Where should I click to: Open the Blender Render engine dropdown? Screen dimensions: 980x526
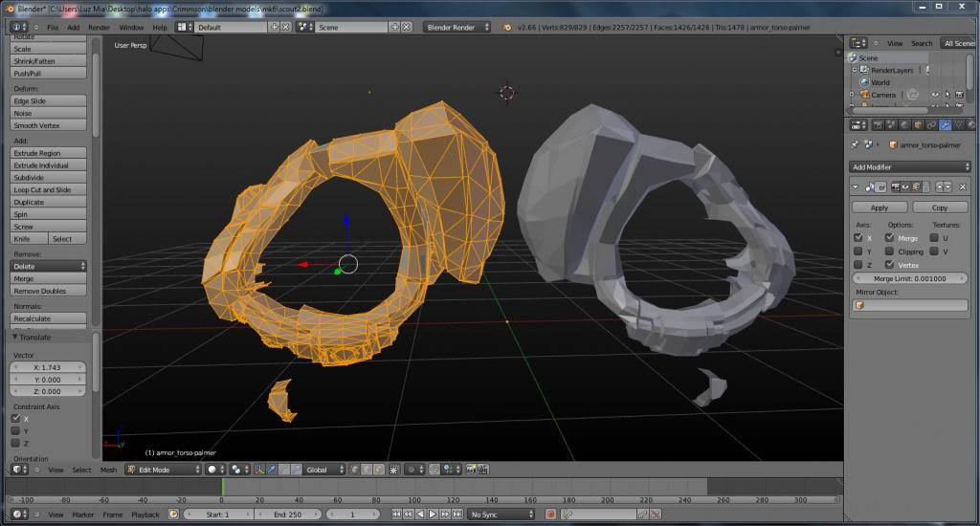(x=457, y=27)
